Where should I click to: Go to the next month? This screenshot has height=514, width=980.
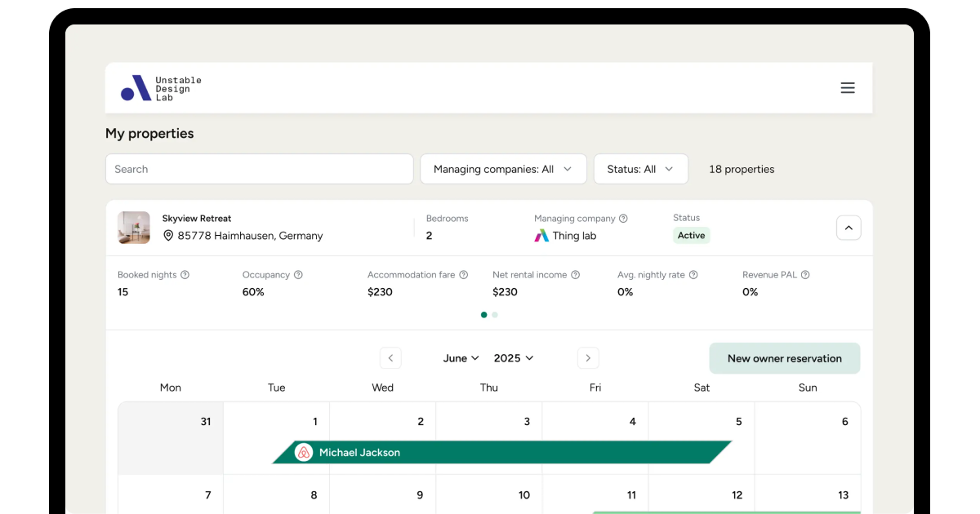pyautogui.click(x=588, y=358)
